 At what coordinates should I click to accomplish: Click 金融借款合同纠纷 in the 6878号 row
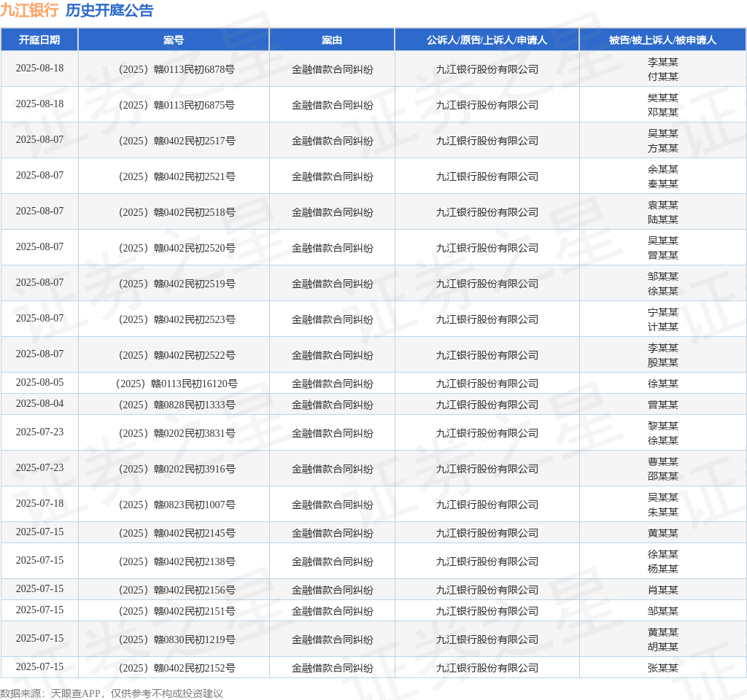(x=332, y=69)
